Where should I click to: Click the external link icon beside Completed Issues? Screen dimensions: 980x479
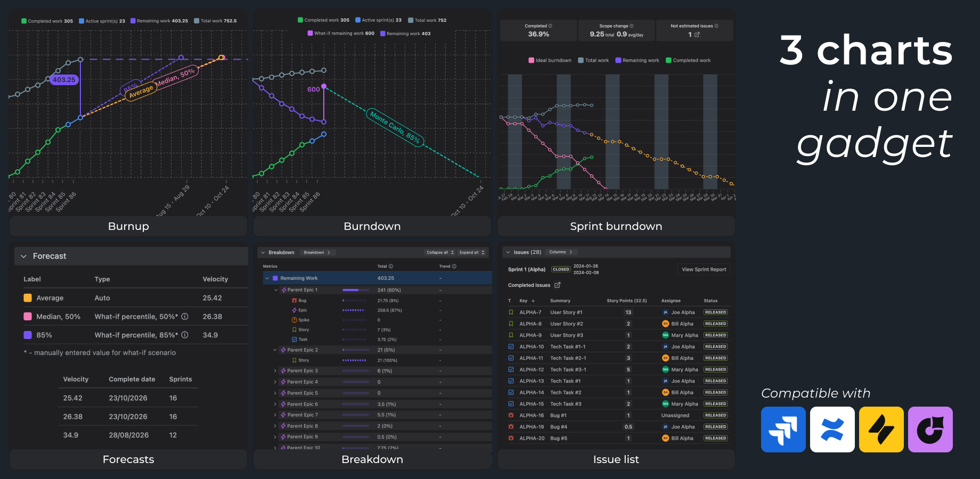[557, 285]
